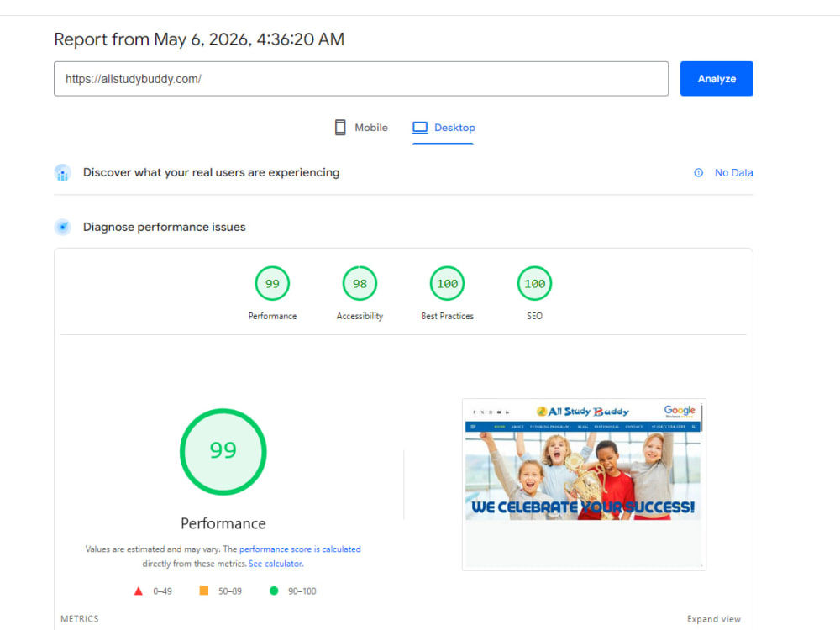Switch to the Mobile tab
840x630 pixels.
pyautogui.click(x=361, y=128)
